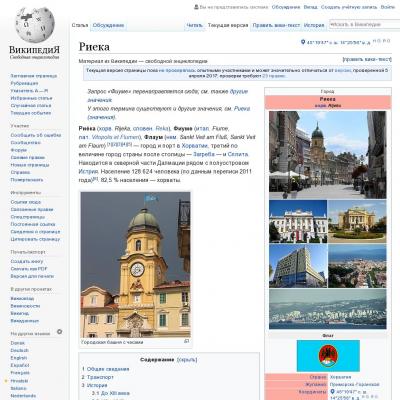Select the 'Править вики-текст' tab
Viewport: 400px width, 400px height.
pos(276,25)
